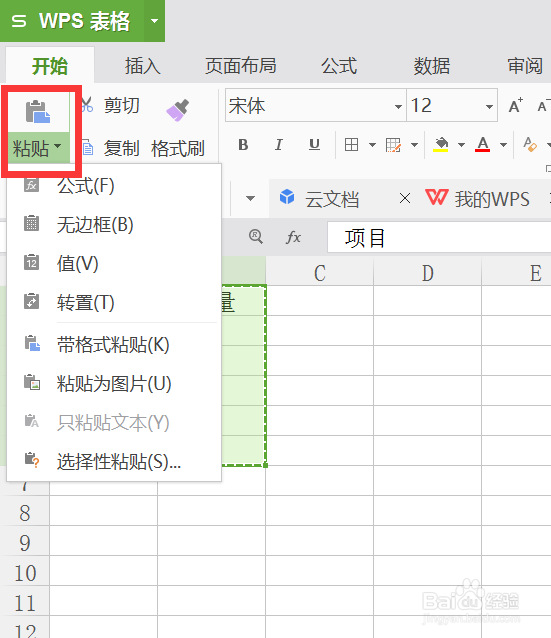Choose 无边框(B) paste option
551x638 pixels.
click(x=114, y=225)
